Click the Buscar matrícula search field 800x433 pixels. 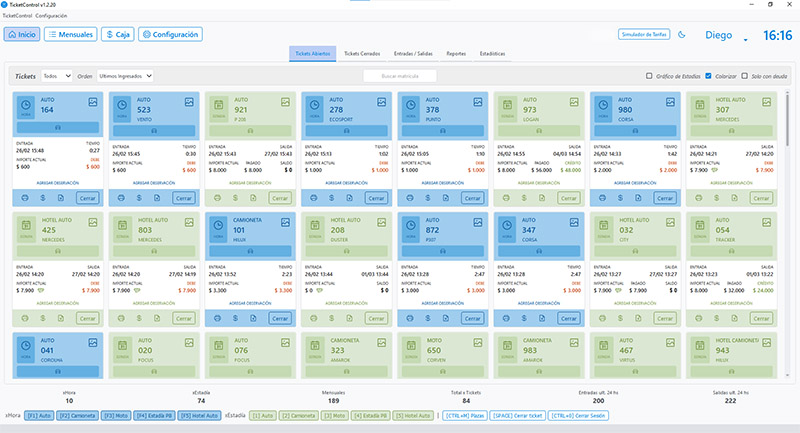click(x=400, y=75)
